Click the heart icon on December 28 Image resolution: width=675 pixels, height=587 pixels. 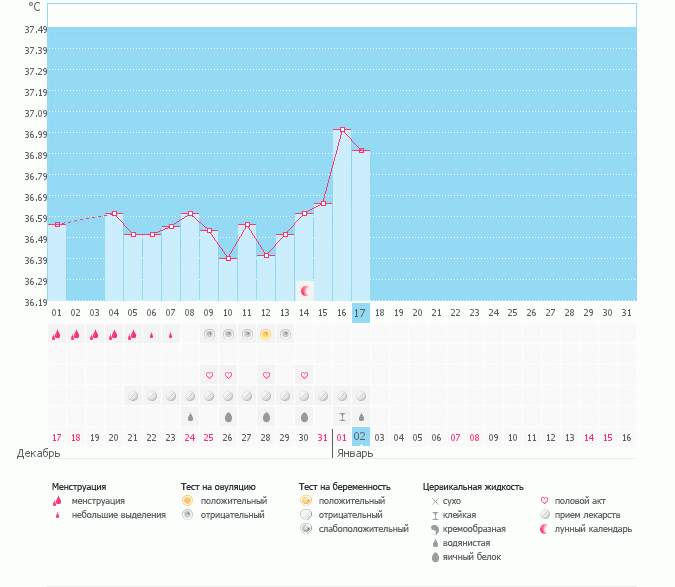pos(266,375)
